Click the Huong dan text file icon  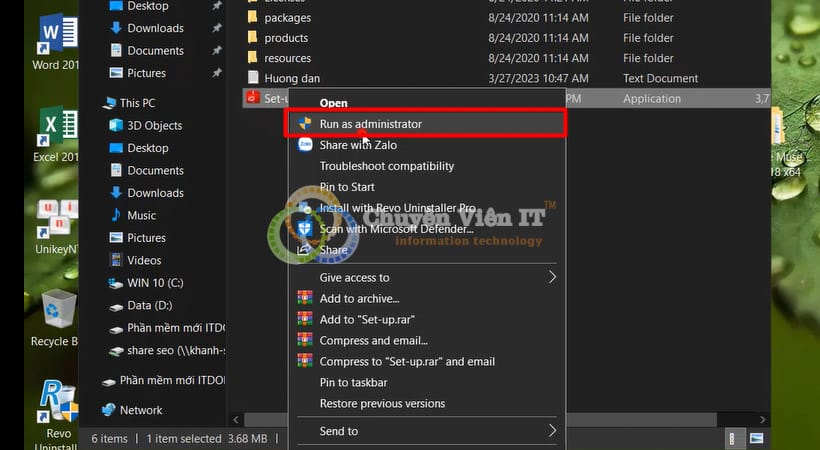click(x=253, y=78)
